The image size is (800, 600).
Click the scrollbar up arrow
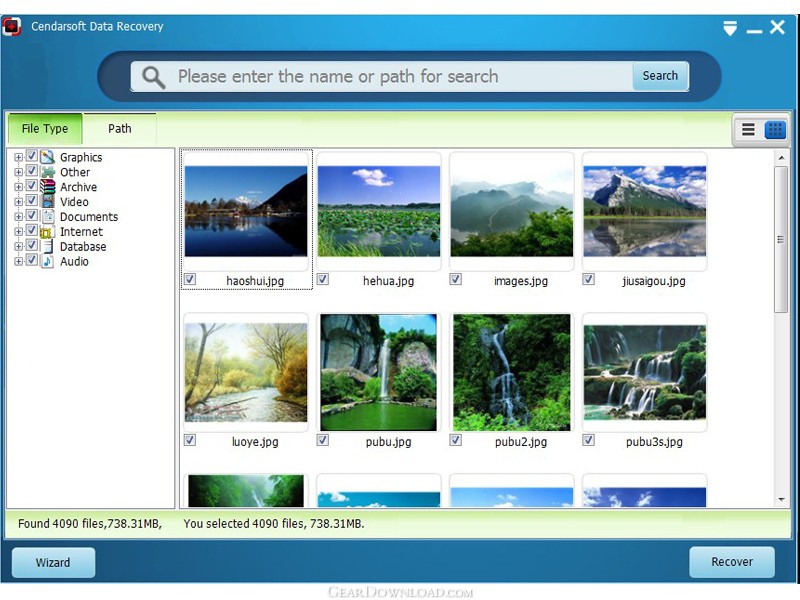click(781, 158)
